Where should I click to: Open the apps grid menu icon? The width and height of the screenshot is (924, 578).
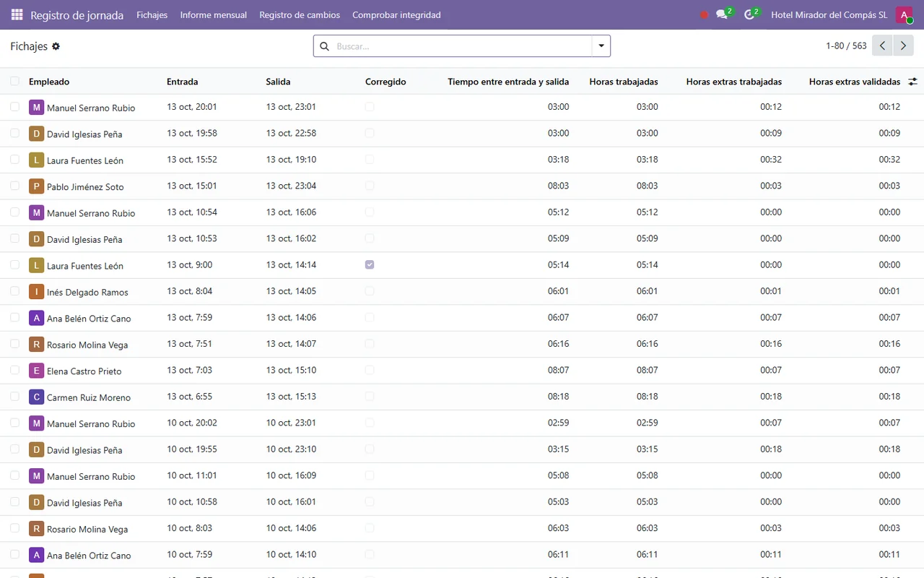point(17,14)
